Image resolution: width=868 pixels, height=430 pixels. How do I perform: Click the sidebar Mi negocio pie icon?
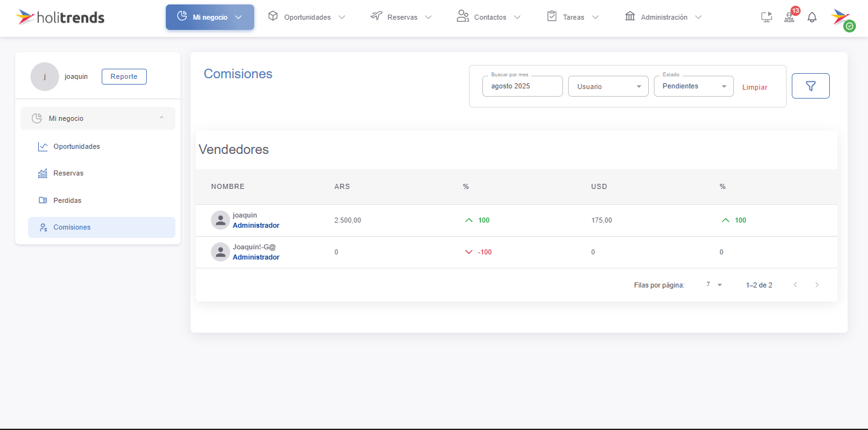pyautogui.click(x=37, y=118)
